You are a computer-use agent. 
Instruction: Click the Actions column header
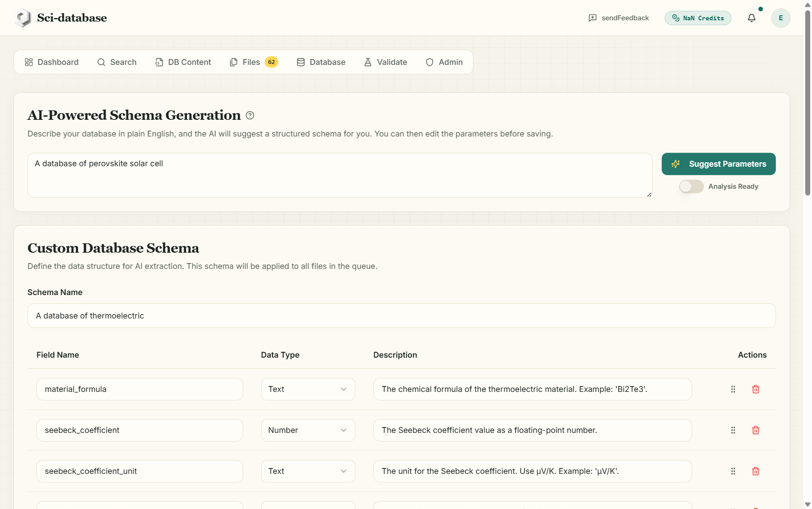[752, 355]
